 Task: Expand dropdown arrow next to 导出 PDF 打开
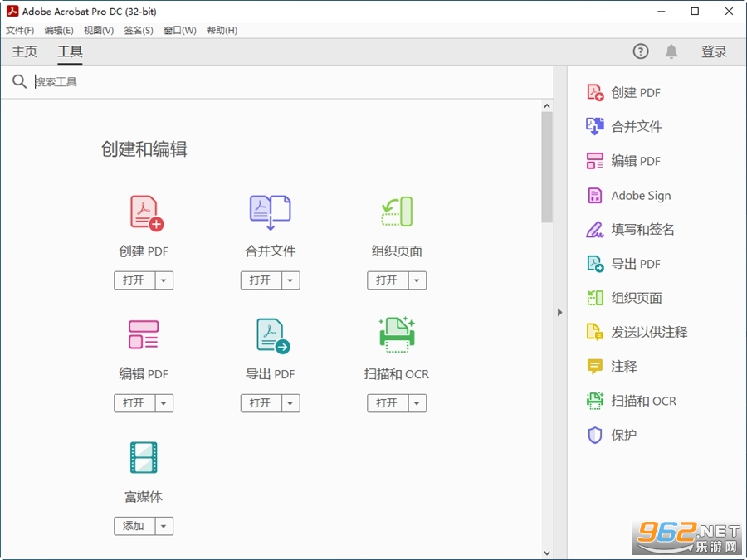pos(290,403)
